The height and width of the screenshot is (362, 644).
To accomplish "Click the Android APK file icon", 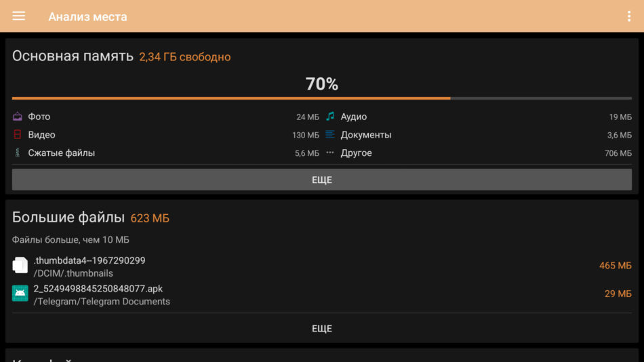I will point(20,294).
